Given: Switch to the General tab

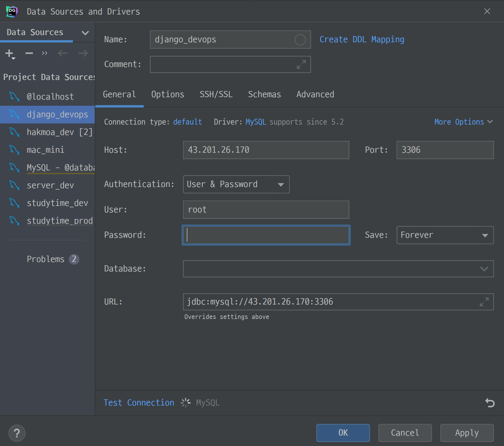Looking at the screenshot, I should pyautogui.click(x=119, y=95).
